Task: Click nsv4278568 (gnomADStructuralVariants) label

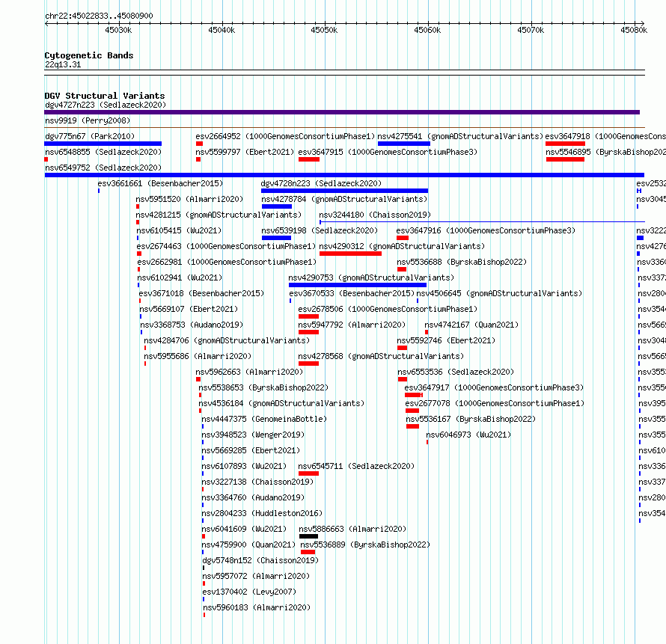Action: 381,356
